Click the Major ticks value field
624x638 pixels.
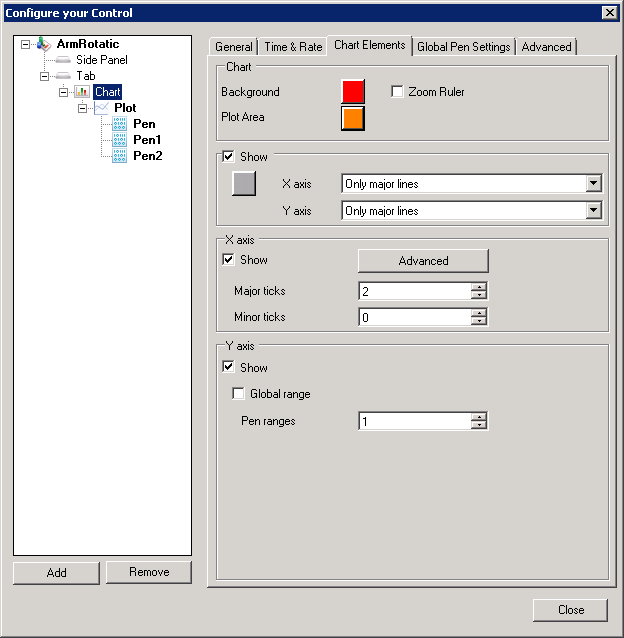coord(414,291)
